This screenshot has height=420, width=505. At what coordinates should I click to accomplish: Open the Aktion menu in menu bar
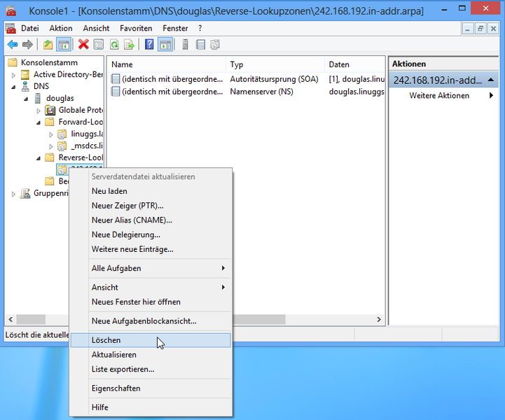coord(61,28)
